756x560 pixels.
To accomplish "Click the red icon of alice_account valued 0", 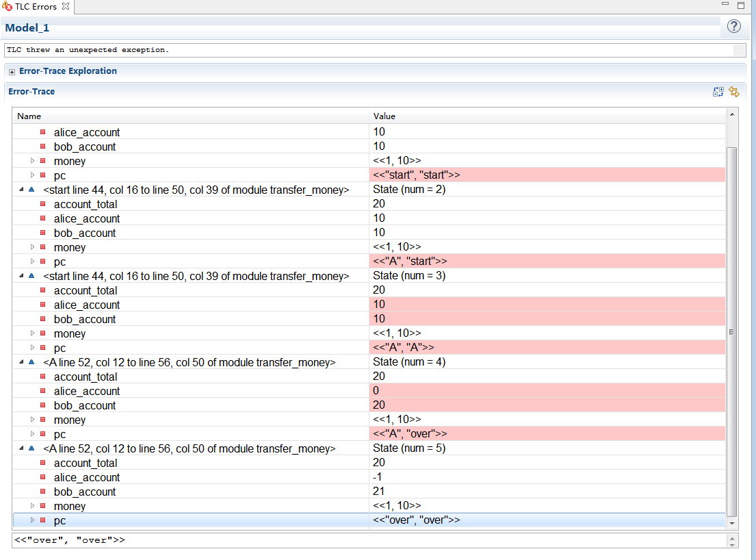I will coord(43,391).
